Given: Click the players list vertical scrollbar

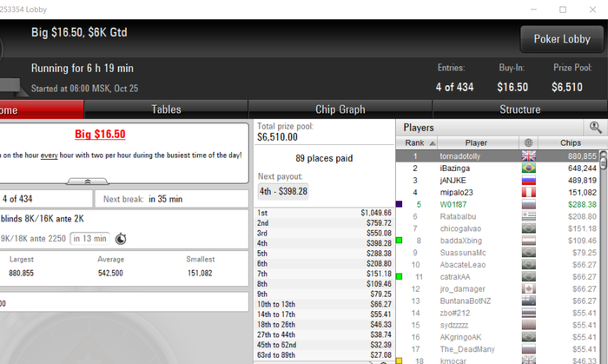Looking at the screenshot, I should point(604,256).
